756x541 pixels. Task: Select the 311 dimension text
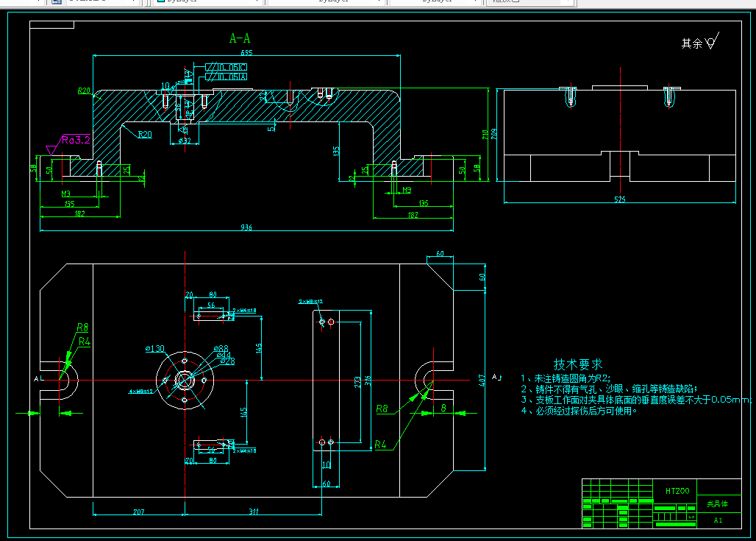pos(254,512)
